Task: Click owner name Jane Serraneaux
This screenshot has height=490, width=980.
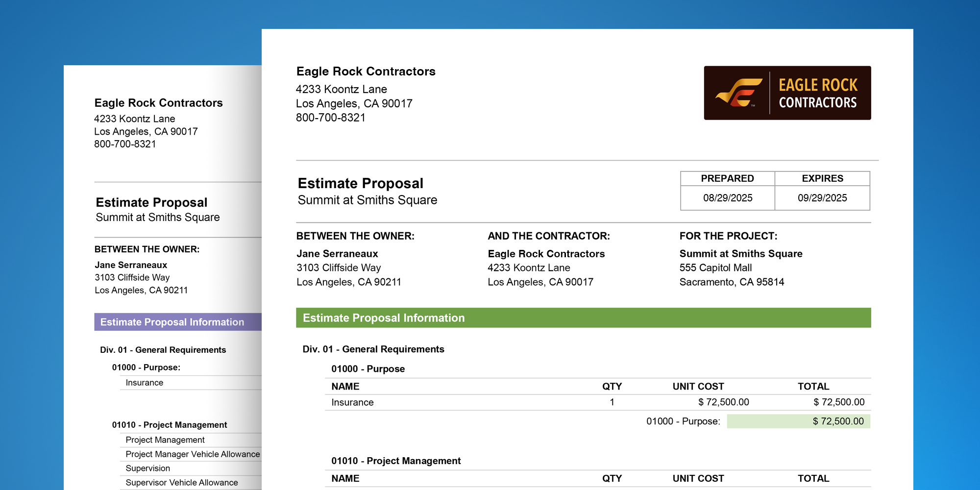Action: click(337, 254)
